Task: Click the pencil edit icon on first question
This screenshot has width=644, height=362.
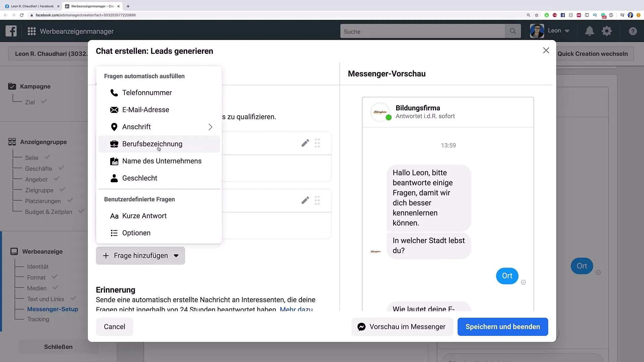Action: coord(305,143)
